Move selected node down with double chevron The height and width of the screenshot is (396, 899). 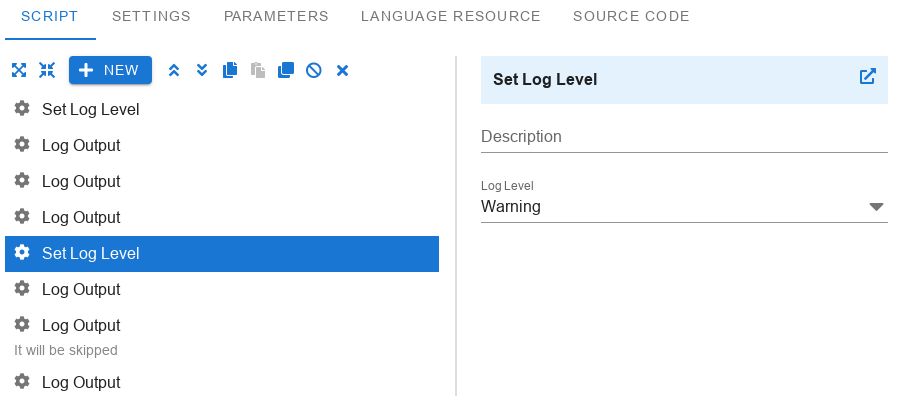point(202,70)
